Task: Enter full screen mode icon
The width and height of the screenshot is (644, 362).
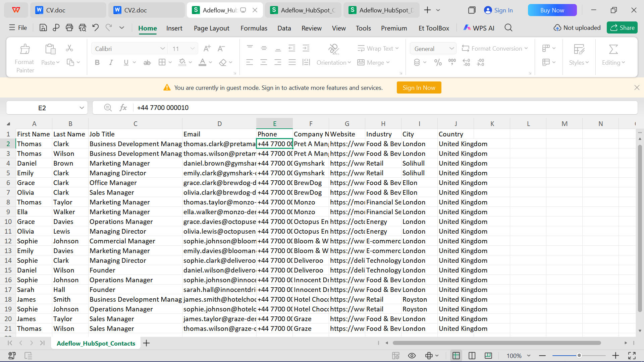Action: pos(632,356)
